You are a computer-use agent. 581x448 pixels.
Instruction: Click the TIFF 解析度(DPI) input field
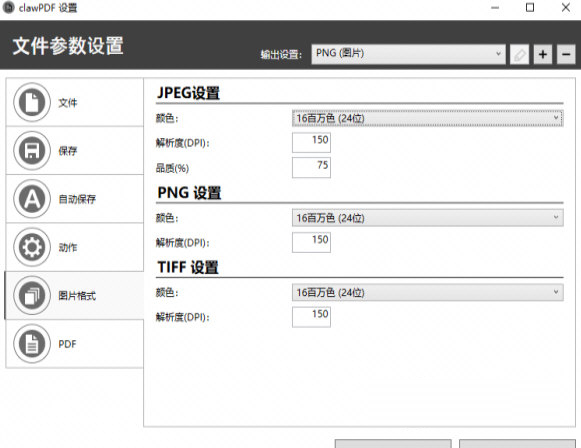(311, 317)
